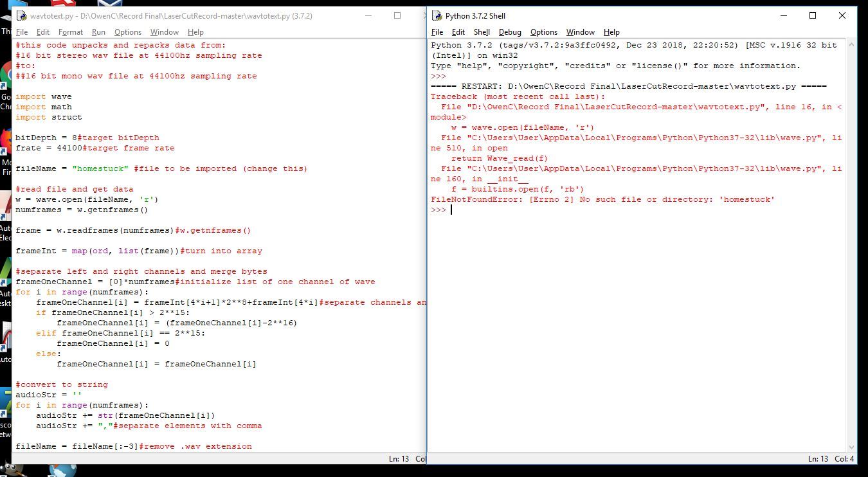Image resolution: width=868 pixels, height=477 pixels.
Task: Open Window menu in Python Shell window
Action: click(581, 32)
